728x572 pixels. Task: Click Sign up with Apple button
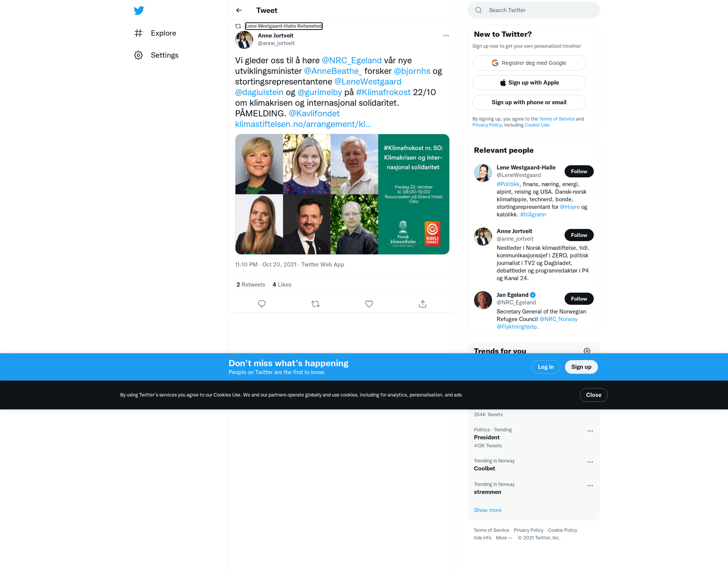tap(529, 83)
